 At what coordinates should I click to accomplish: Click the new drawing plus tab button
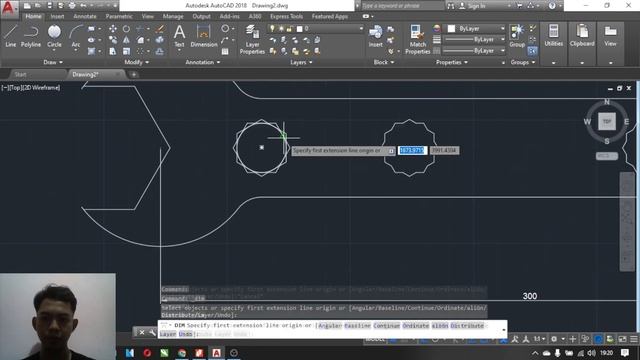pyautogui.click(x=133, y=74)
